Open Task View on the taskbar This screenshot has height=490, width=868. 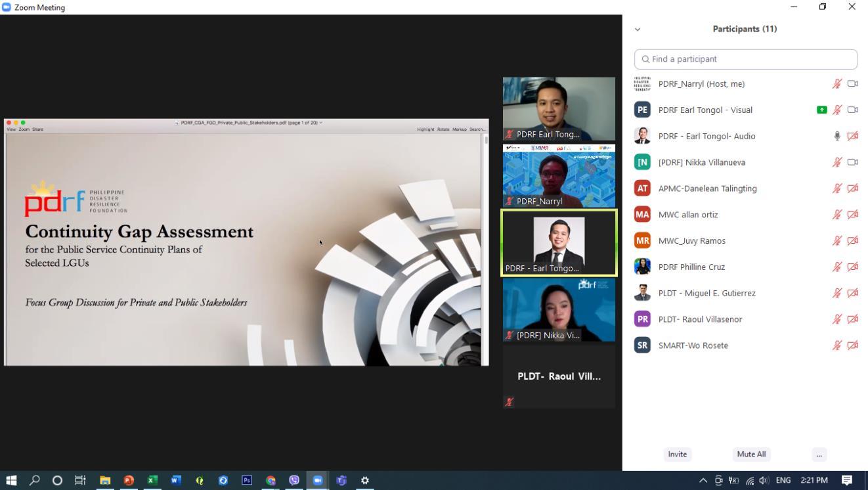80,480
